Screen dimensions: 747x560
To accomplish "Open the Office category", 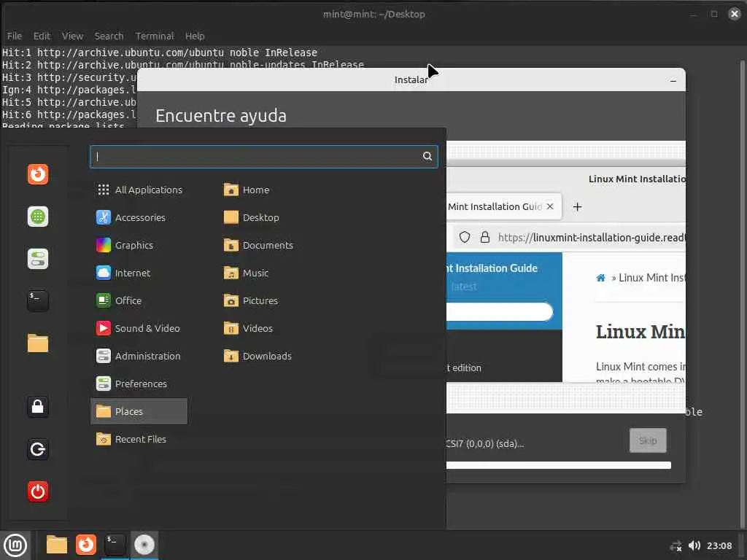I will coord(139,300).
